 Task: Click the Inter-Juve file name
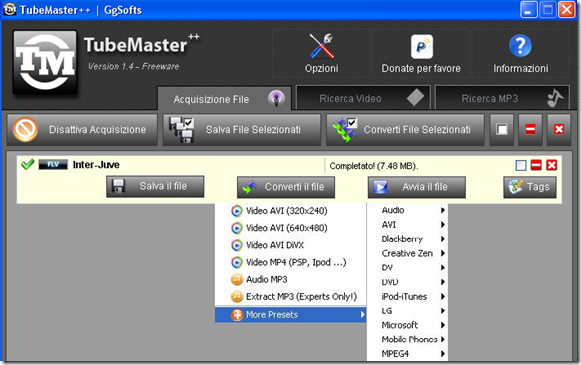(96, 165)
